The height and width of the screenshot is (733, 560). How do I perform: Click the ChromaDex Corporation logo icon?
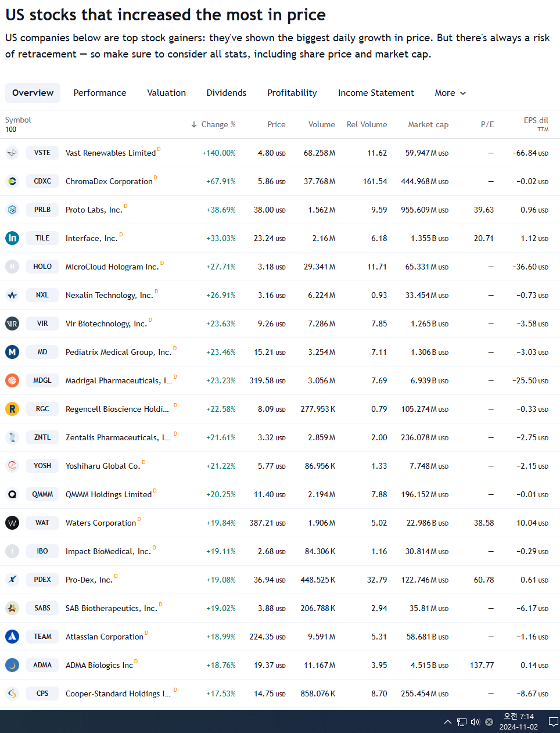click(x=12, y=181)
